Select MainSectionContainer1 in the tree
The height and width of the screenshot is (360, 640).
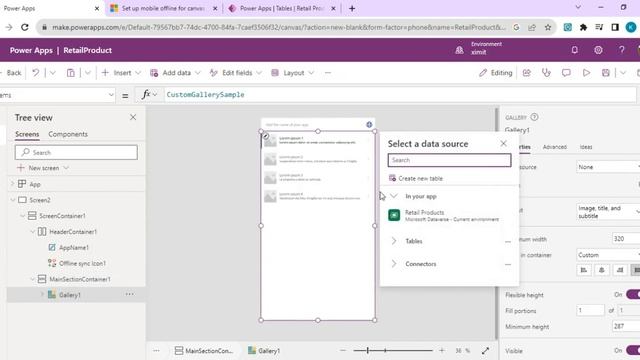[80, 279]
